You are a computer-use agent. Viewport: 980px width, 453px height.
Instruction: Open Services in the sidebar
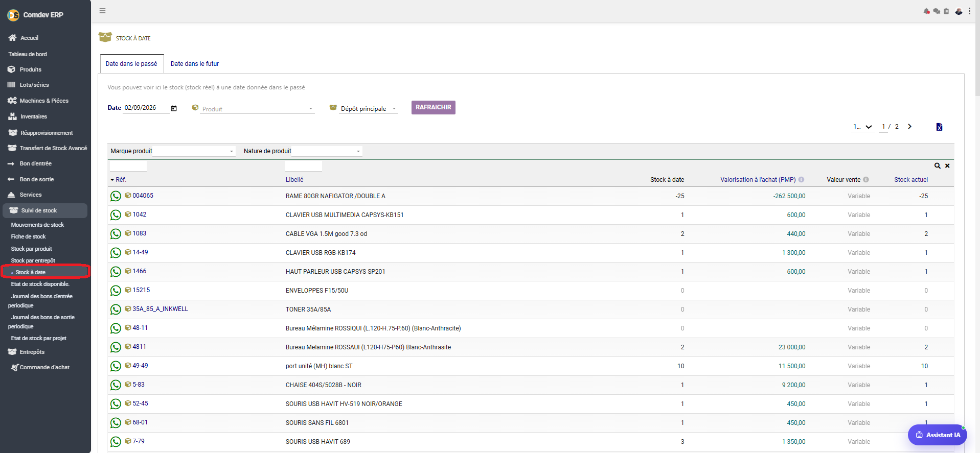click(31, 195)
